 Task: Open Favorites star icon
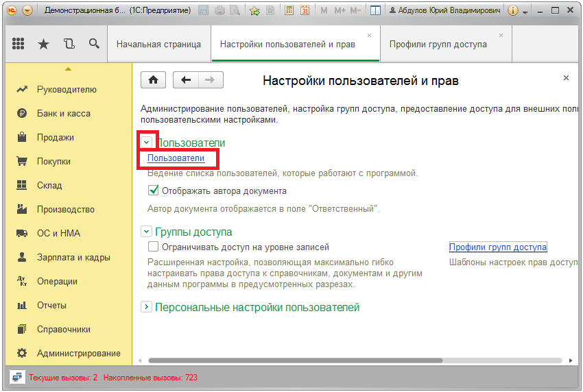pos(43,44)
